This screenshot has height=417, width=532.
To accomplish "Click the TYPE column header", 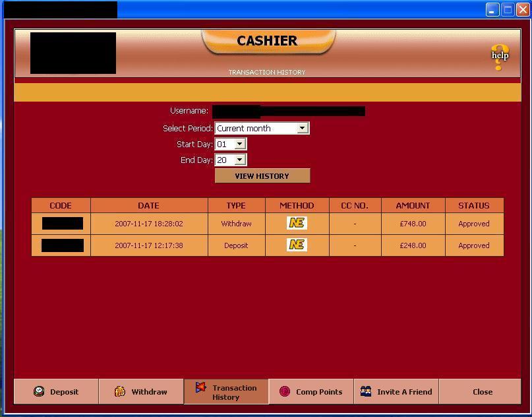I will 237,205.
